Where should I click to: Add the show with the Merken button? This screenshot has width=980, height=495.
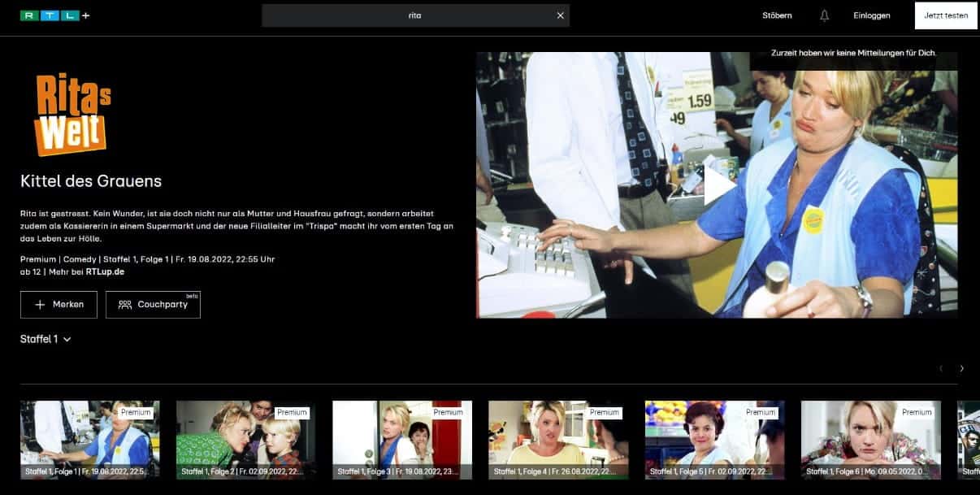pyautogui.click(x=59, y=304)
